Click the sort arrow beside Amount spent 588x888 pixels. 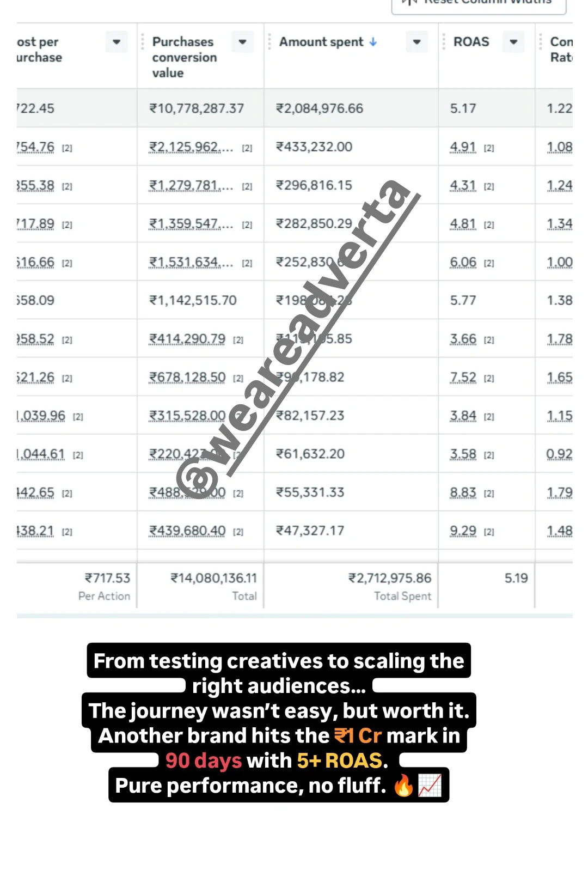click(373, 42)
